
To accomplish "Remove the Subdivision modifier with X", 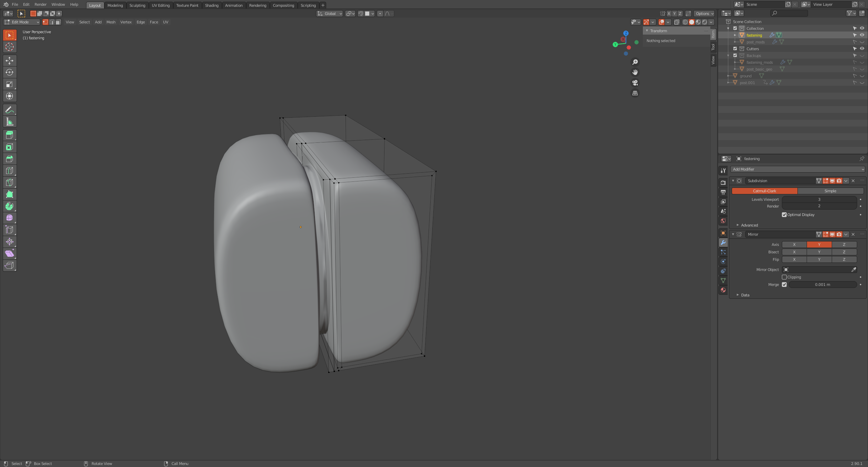I will point(853,181).
